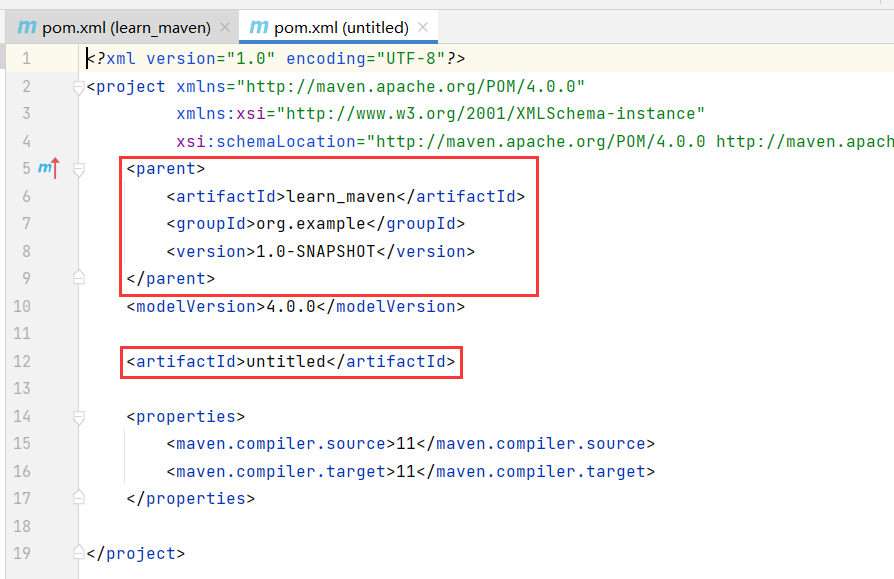Collapse the project element on line 2
Viewport: 894px width, 579px height.
[x=79, y=87]
